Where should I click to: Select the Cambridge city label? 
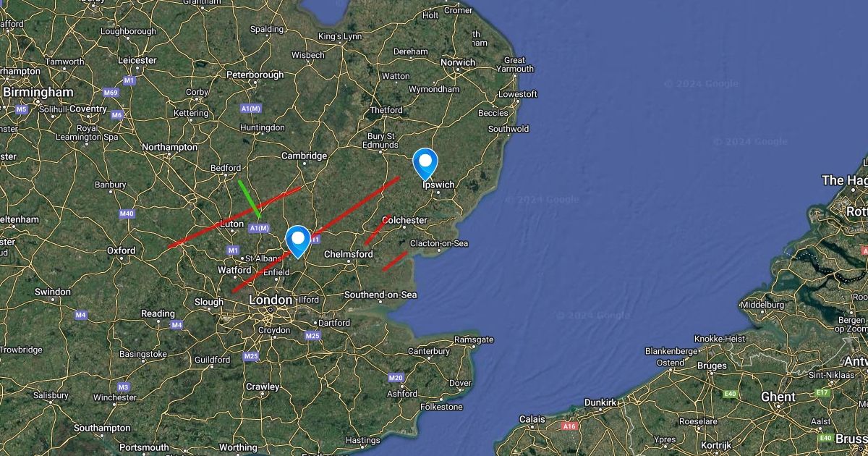coord(305,156)
